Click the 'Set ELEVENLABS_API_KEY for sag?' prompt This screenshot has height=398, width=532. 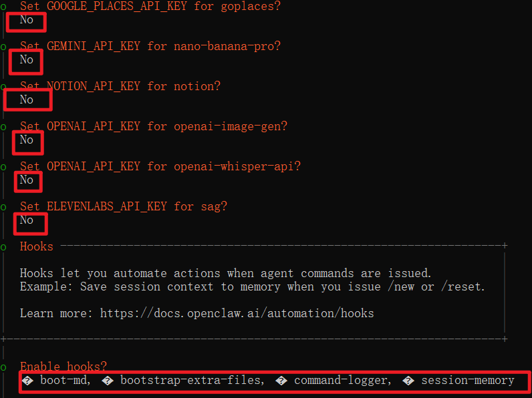click(x=124, y=206)
